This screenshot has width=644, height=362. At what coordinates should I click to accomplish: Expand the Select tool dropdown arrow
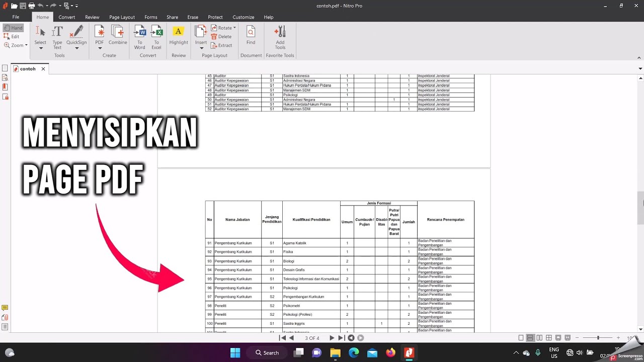point(40,48)
